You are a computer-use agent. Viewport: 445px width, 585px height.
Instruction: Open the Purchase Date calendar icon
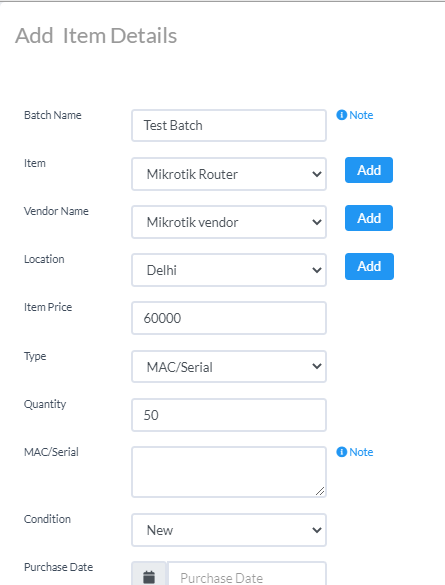click(x=149, y=577)
